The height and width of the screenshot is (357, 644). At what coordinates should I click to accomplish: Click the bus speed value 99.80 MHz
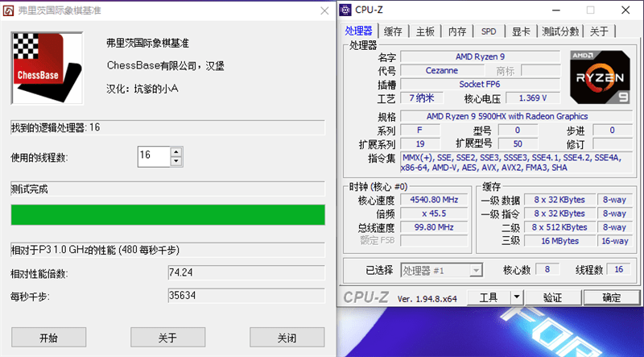click(434, 227)
